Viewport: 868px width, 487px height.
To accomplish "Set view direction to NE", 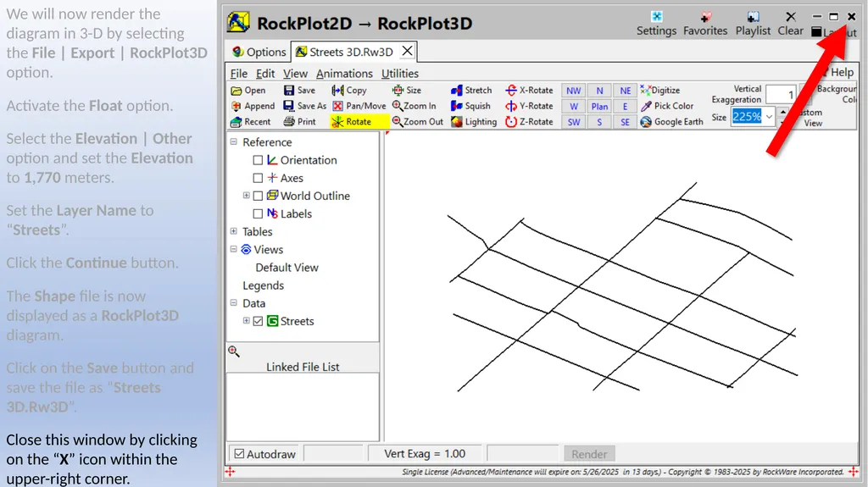I will tap(625, 91).
